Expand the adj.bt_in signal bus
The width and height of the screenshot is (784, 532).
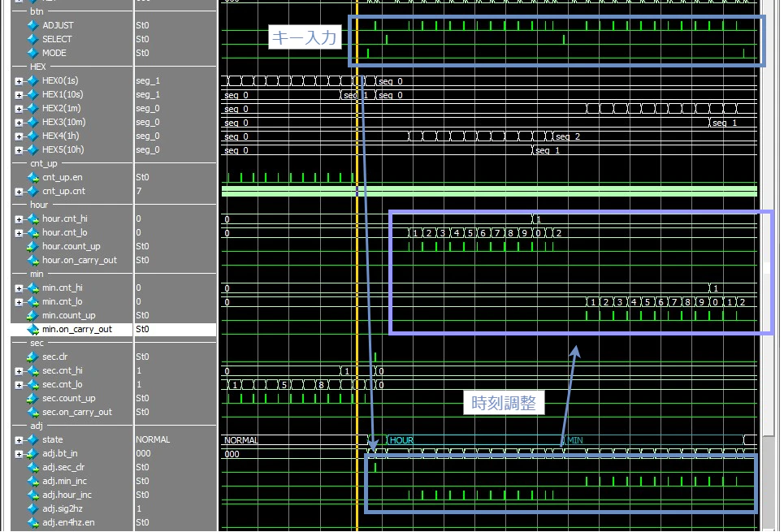(x=19, y=454)
